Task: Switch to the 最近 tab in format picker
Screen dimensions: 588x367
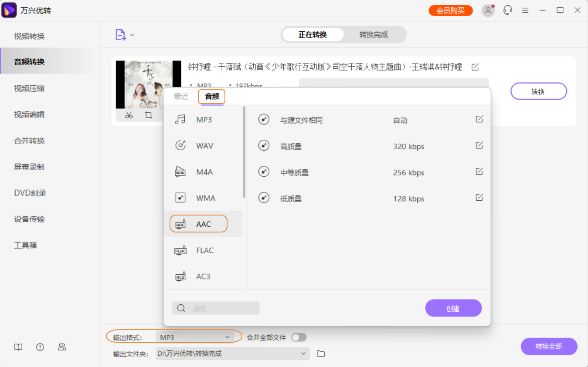Action: click(x=180, y=97)
